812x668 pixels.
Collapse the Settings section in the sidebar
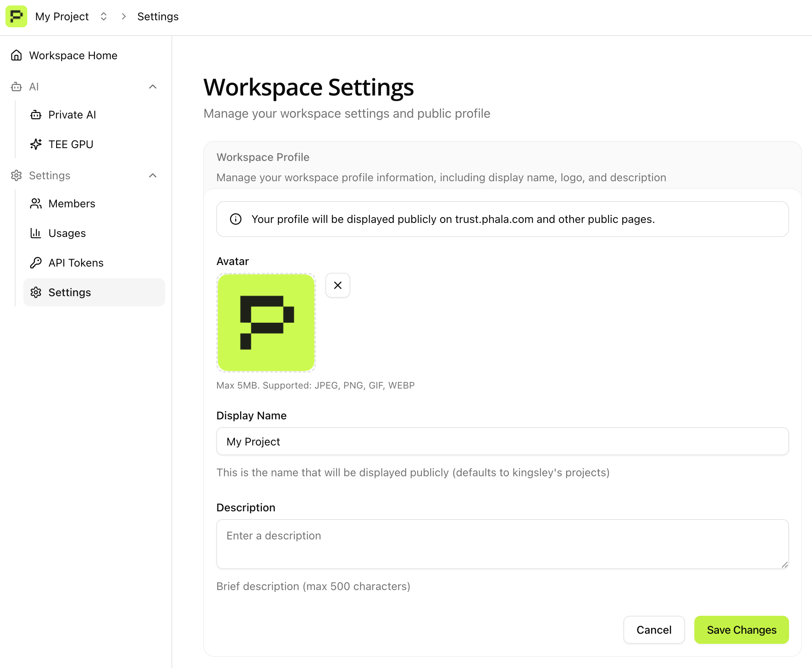[153, 175]
